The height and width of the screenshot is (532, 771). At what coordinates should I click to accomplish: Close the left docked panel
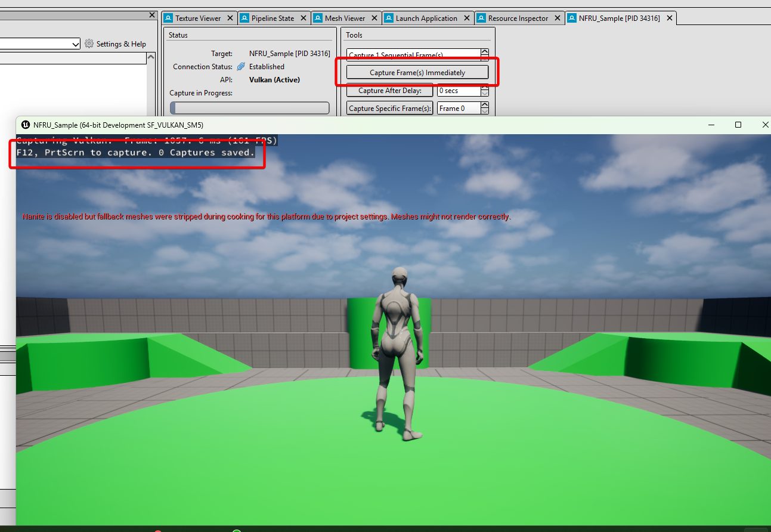tap(151, 15)
